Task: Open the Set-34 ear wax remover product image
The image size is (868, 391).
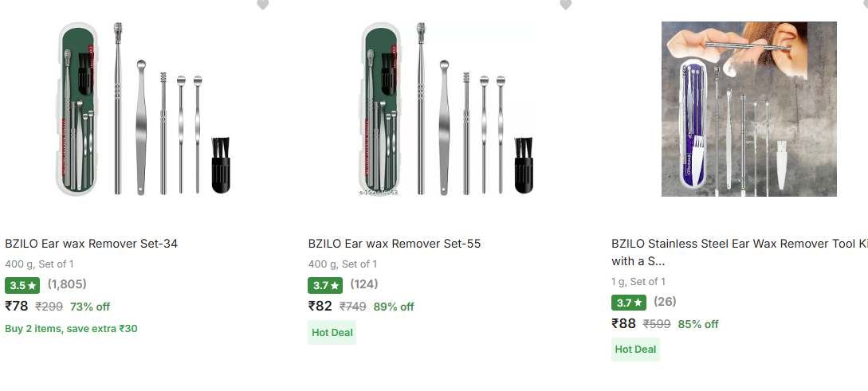Action: [x=143, y=109]
